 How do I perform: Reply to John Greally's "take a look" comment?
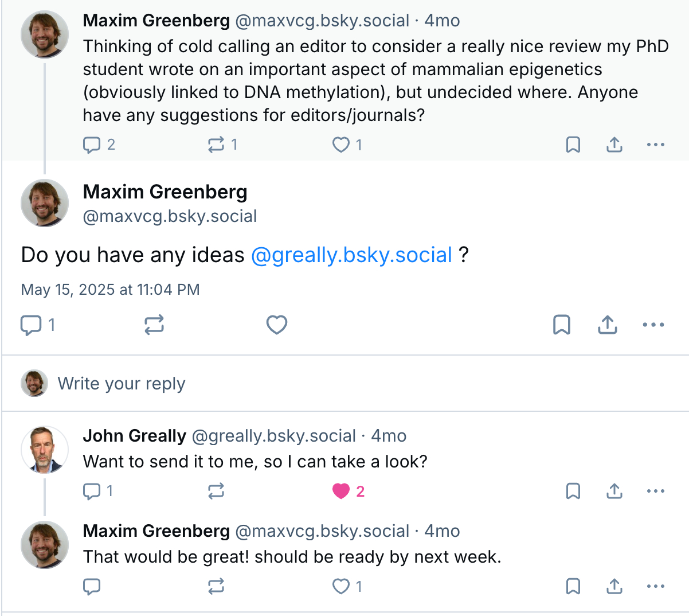tap(92, 491)
